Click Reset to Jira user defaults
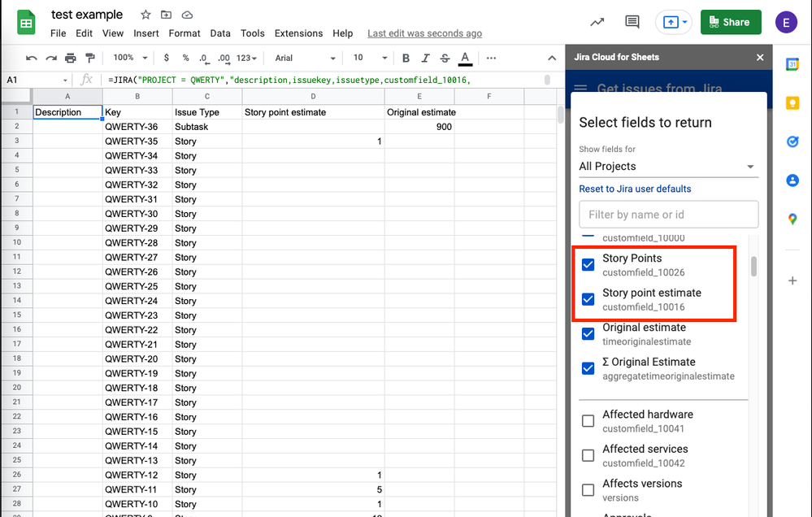 click(x=635, y=189)
